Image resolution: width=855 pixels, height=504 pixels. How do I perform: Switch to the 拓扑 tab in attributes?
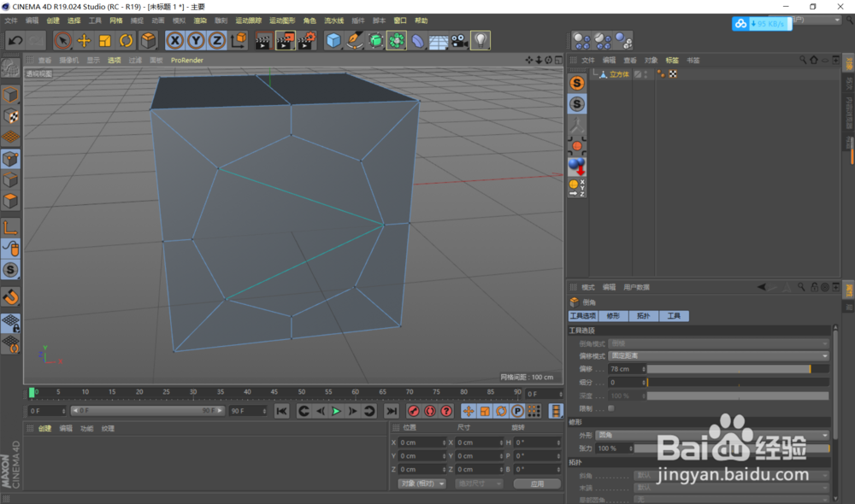coord(643,316)
